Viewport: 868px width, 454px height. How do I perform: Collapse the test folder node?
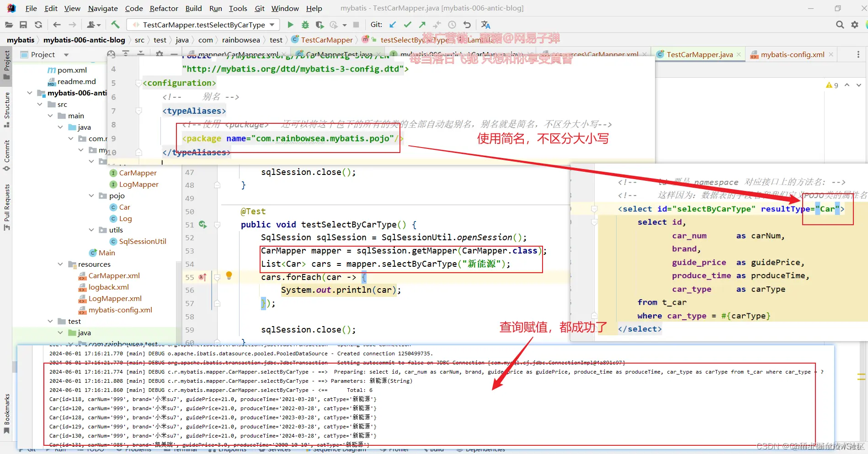click(x=50, y=321)
